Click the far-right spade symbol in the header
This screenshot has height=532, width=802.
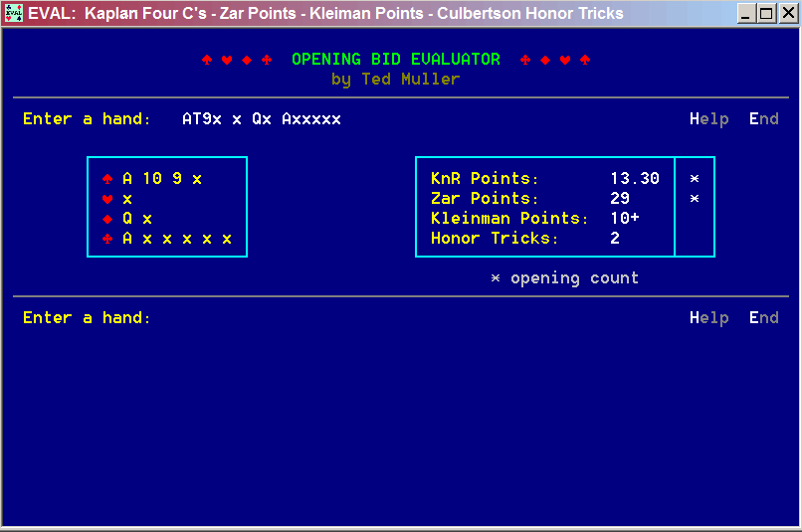tap(585, 60)
